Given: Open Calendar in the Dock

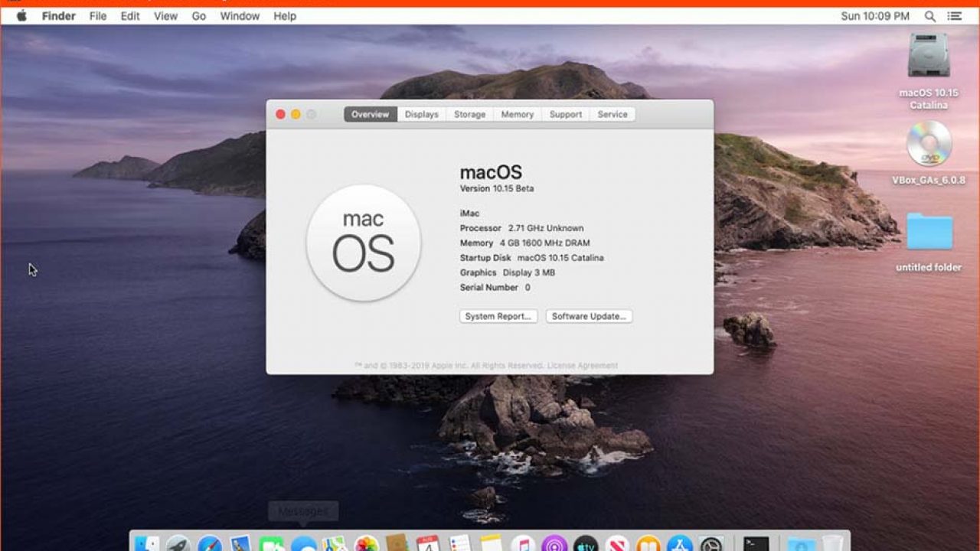Looking at the screenshot, I should (x=428, y=544).
